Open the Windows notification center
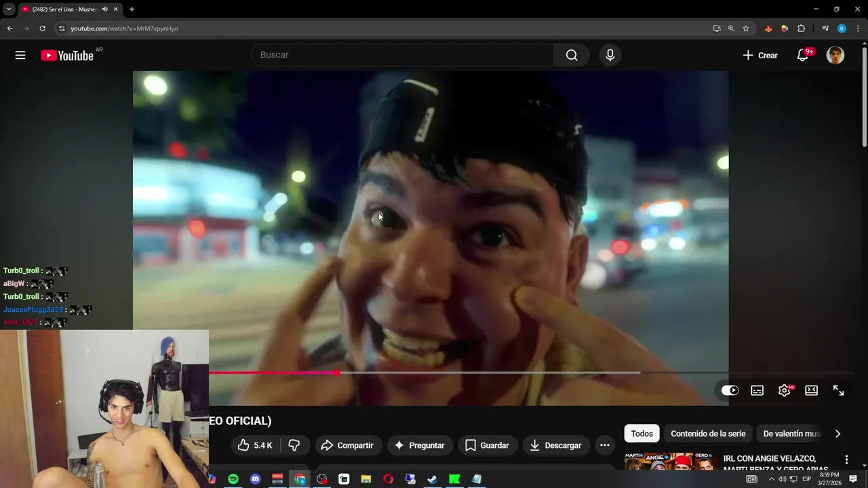 pyautogui.click(x=853, y=479)
